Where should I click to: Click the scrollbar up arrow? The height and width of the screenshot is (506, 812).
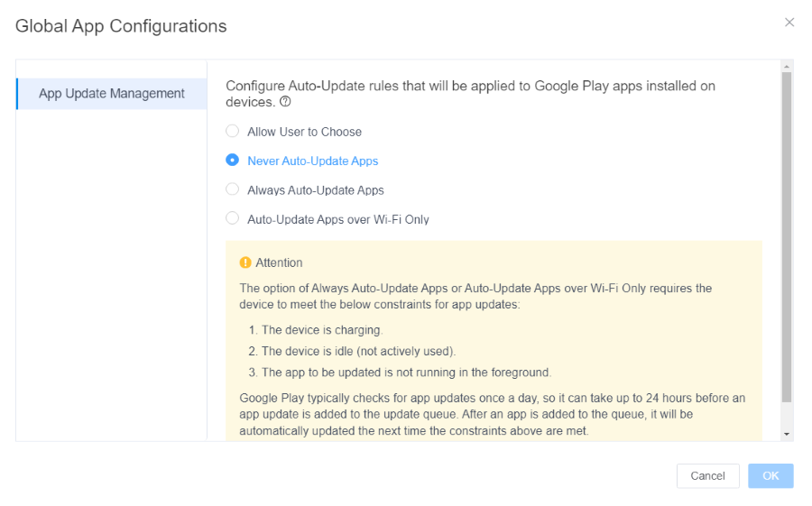787,66
